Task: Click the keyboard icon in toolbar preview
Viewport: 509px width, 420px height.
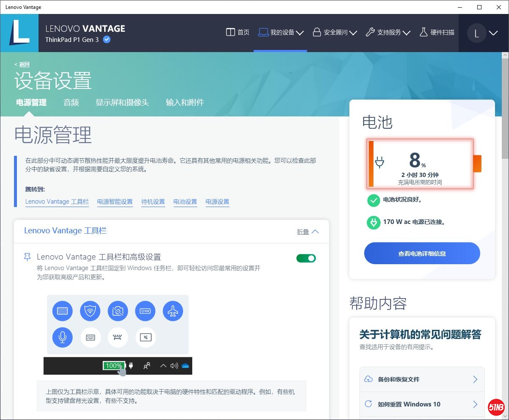Action: 91,337
